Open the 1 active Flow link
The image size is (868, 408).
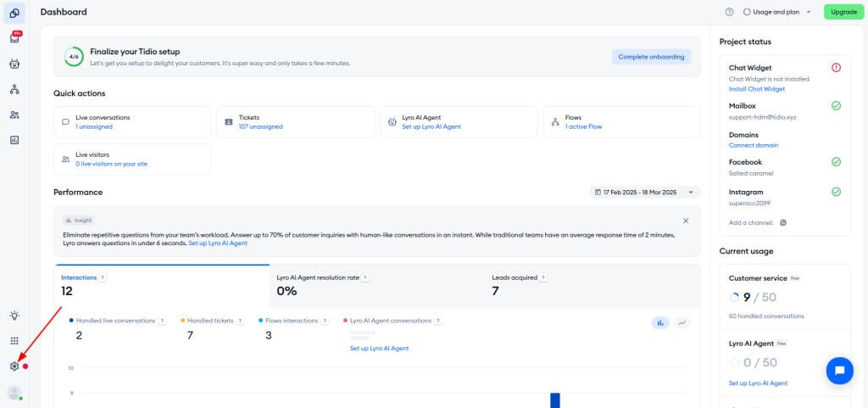tap(583, 126)
